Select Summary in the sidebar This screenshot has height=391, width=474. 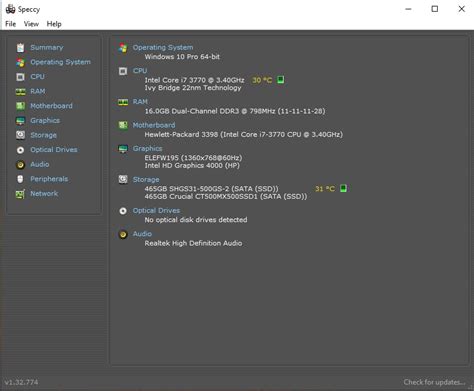tap(47, 47)
